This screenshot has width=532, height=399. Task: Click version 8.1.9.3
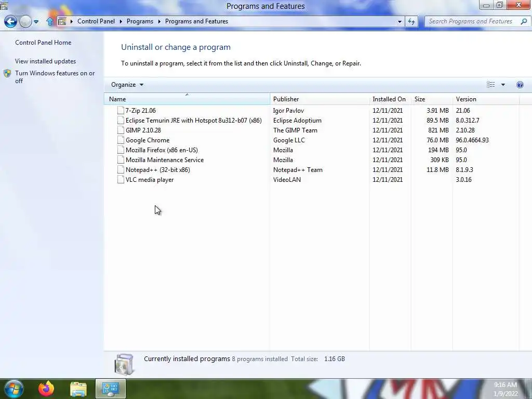tap(464, 169)
